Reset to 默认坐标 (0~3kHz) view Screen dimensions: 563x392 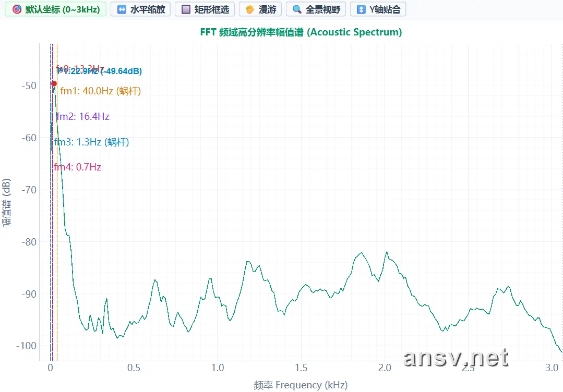tap(56, 9)
